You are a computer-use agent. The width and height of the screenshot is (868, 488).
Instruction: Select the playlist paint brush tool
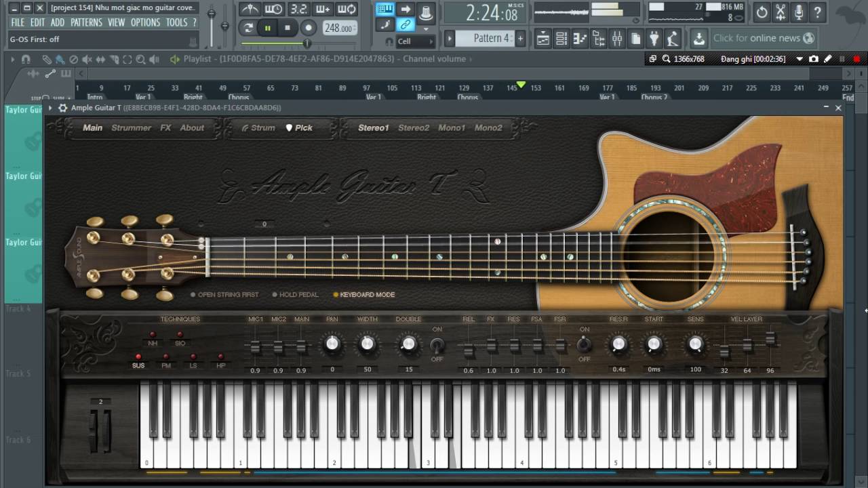(x=60, y=60)
